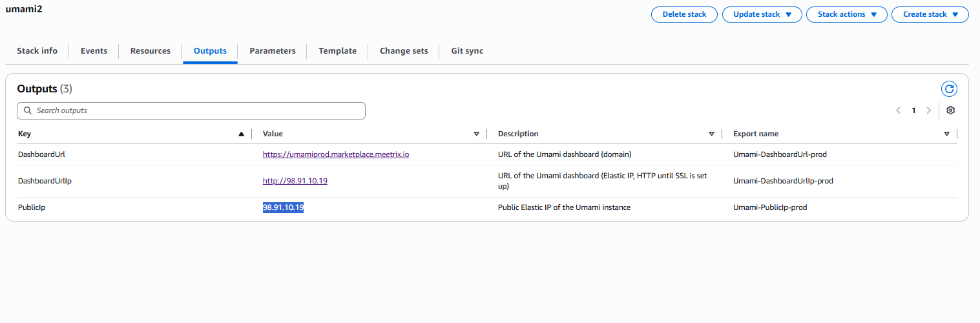Click the Key column header

pos(25,134)
